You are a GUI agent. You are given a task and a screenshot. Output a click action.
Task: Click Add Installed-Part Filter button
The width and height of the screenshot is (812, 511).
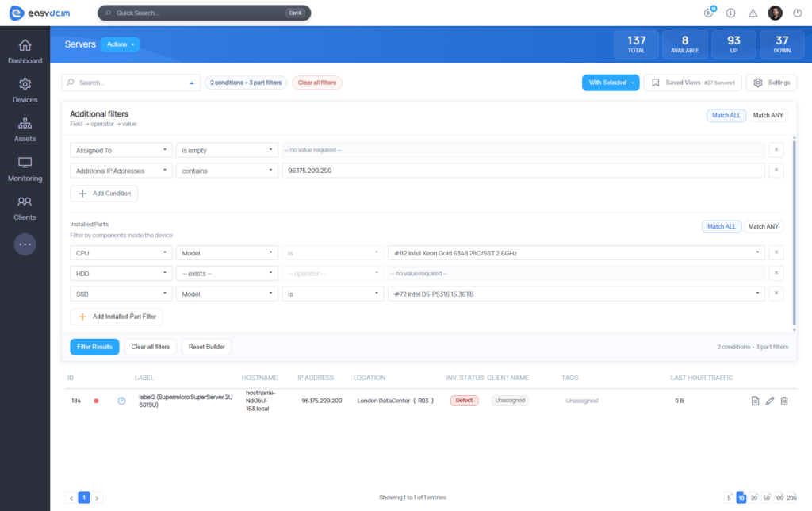point(117,317)
